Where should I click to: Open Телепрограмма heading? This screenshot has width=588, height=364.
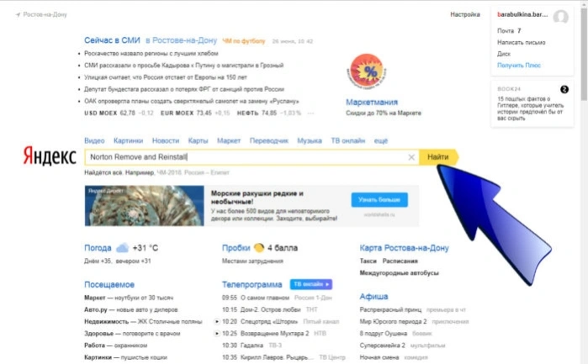point(252,284)
